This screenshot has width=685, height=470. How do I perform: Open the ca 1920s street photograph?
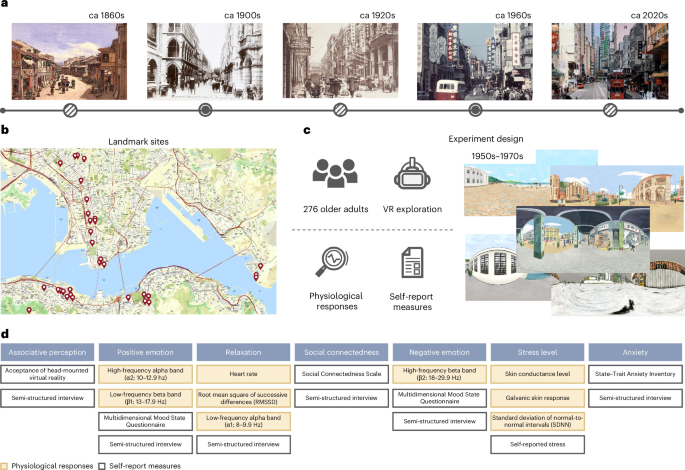340,61
